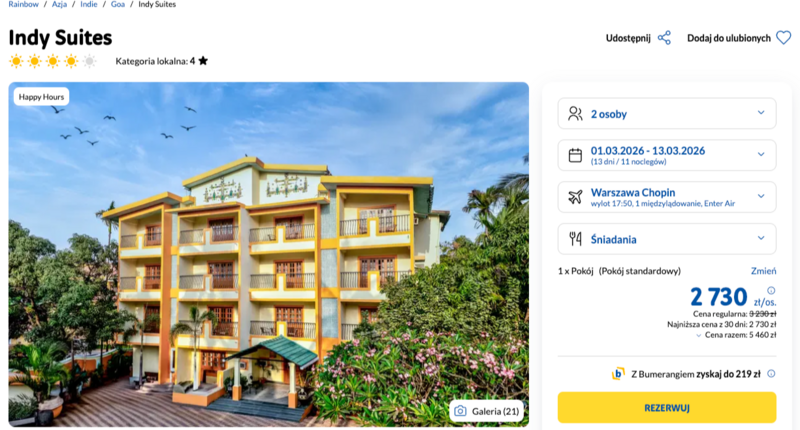Screen dimensions: 800x430
Task: Click the share (Udostępnij) icon
Action: pyautogui.click(x=664, y=38)
